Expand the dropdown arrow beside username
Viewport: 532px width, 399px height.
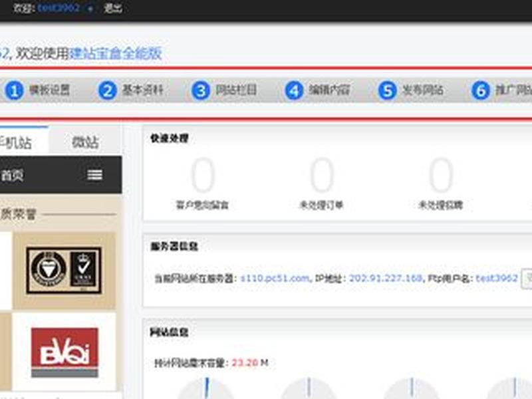(x=90, y=9)
